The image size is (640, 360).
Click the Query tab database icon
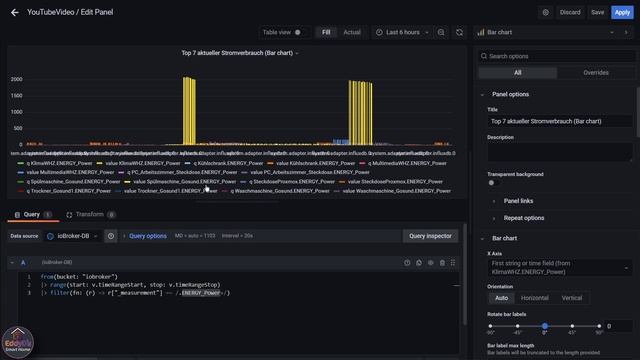point(17,215)
